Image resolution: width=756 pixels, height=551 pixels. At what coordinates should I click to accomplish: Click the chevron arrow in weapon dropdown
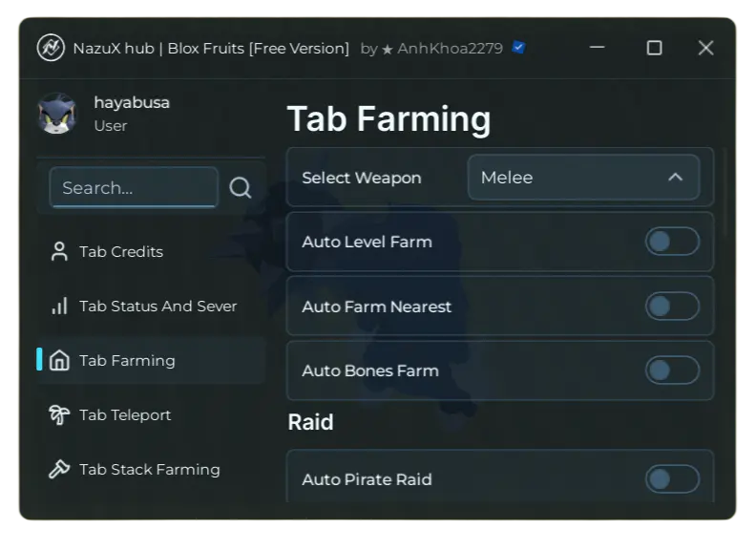(675, 178)
